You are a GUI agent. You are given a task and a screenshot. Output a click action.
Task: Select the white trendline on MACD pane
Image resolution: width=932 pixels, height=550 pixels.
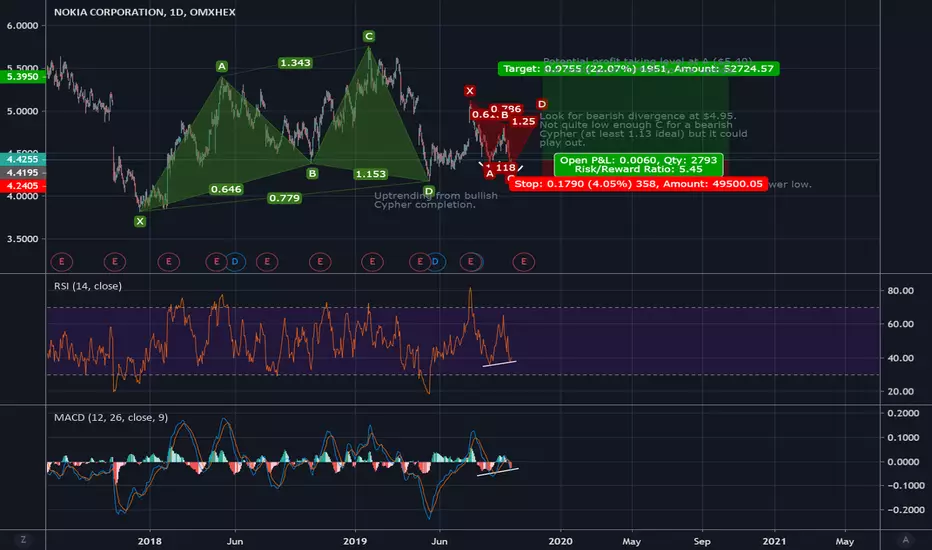tap(498, 472)
